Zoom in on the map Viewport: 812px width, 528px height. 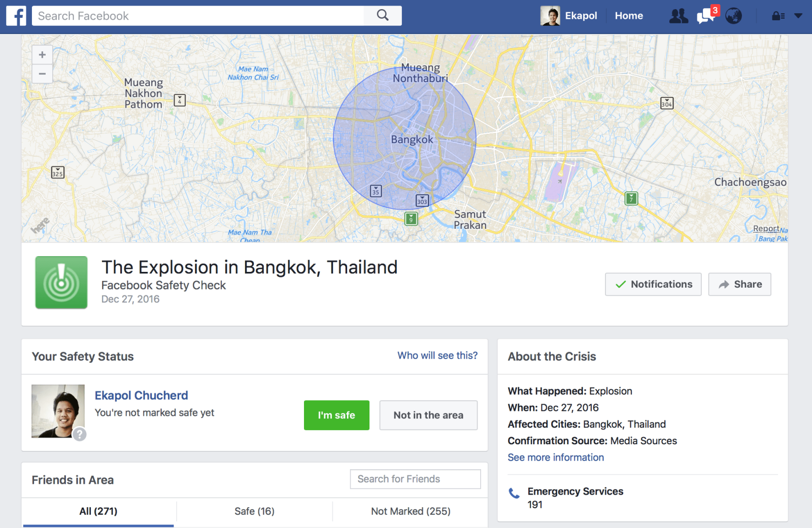pyautogui.click(x=42, y=55)
